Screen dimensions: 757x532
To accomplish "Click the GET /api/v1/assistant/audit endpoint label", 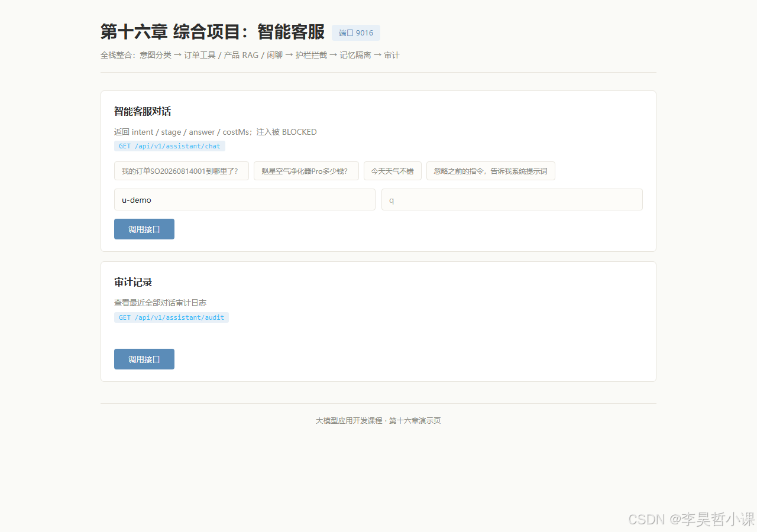I will pyautogui.click(x=172, y=317).
